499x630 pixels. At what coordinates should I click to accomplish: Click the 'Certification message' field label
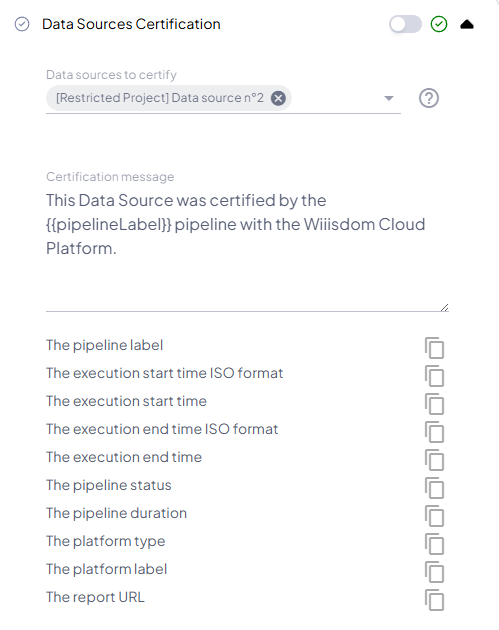pos(110,177)
